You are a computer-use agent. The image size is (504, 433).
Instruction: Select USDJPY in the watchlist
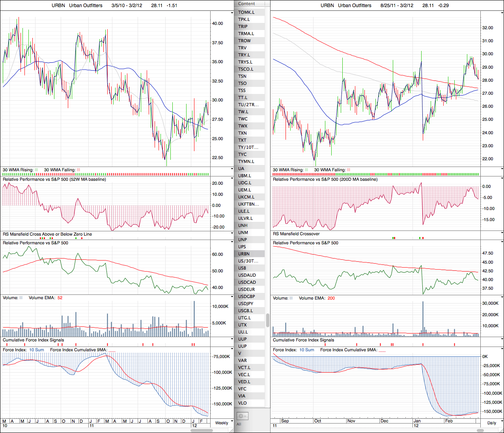click(246, 304)
